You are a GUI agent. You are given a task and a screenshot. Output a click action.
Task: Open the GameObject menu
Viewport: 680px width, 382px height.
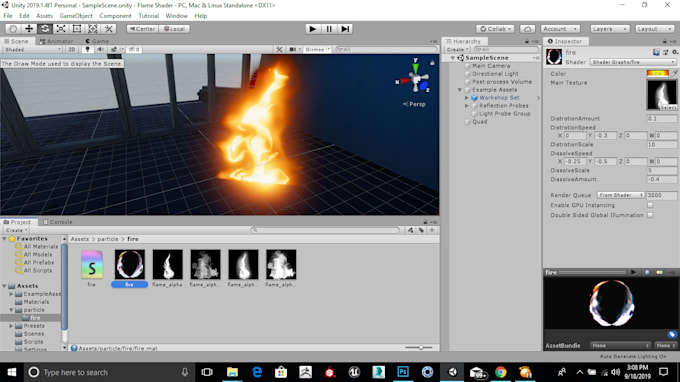coord(76,16)
